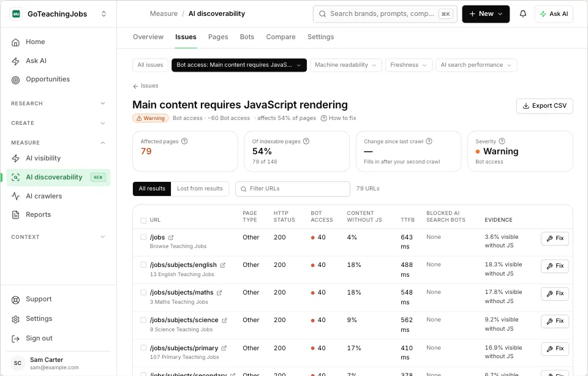
Task: Switch to the Overview tab
Action: (148, 37)
